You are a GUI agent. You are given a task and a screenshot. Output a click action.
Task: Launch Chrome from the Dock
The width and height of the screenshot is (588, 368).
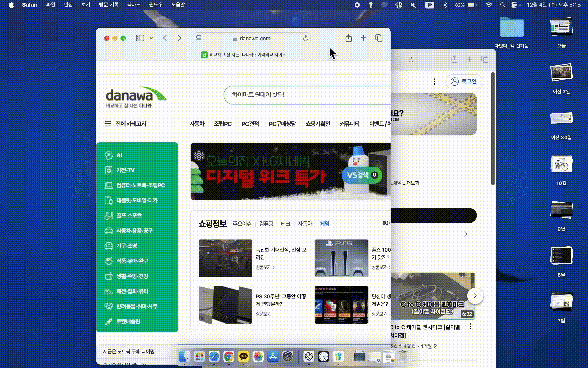pyautogui.click(x=229, y=356)
